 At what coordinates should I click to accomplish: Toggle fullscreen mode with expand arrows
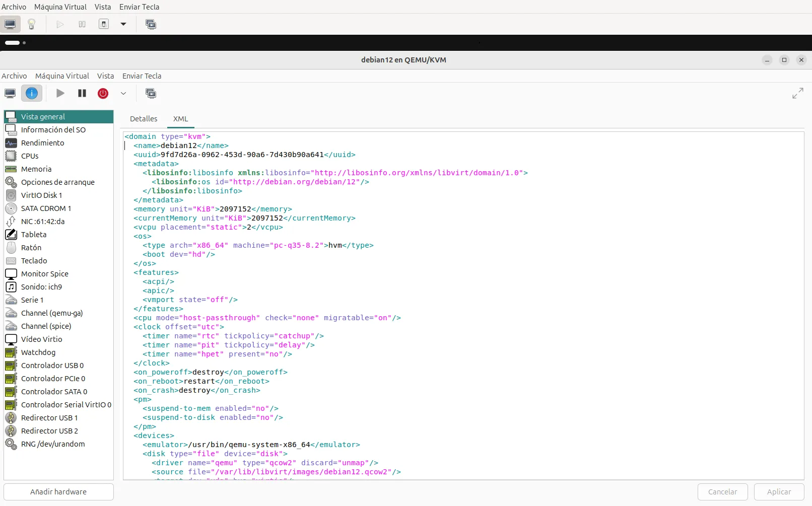797,93
